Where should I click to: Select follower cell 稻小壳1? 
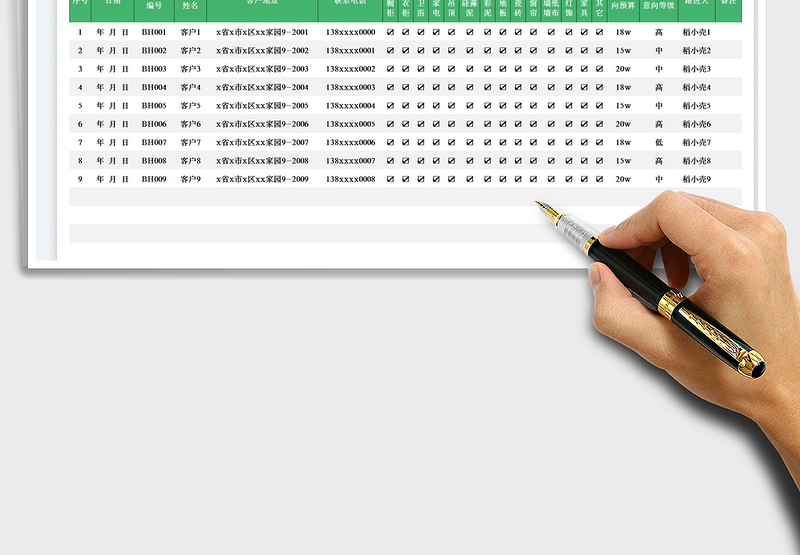696,32
